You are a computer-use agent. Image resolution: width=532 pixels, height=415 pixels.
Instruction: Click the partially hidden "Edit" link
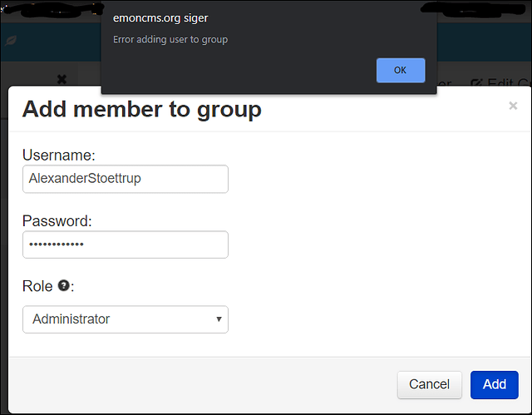pos(500,82)
